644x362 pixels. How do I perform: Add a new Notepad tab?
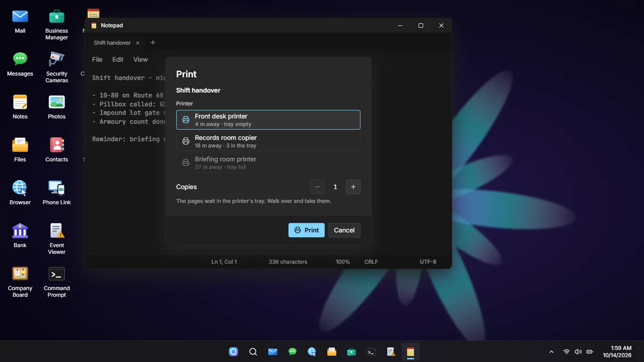tap(153, 42)
